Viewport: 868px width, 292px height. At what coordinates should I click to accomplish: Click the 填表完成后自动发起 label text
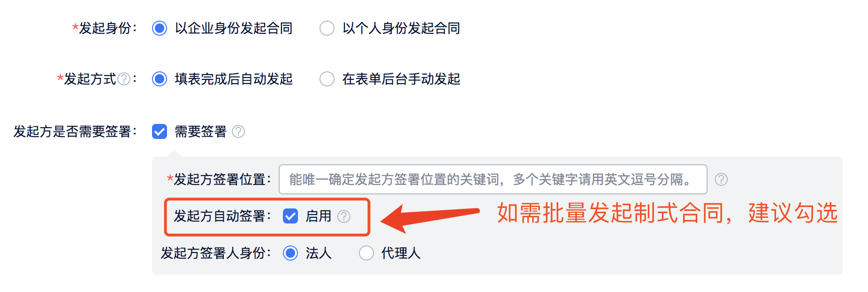(234, 79)
